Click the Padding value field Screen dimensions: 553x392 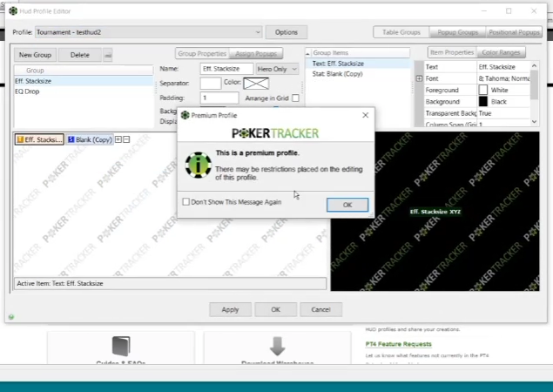(x=219, y=98)
